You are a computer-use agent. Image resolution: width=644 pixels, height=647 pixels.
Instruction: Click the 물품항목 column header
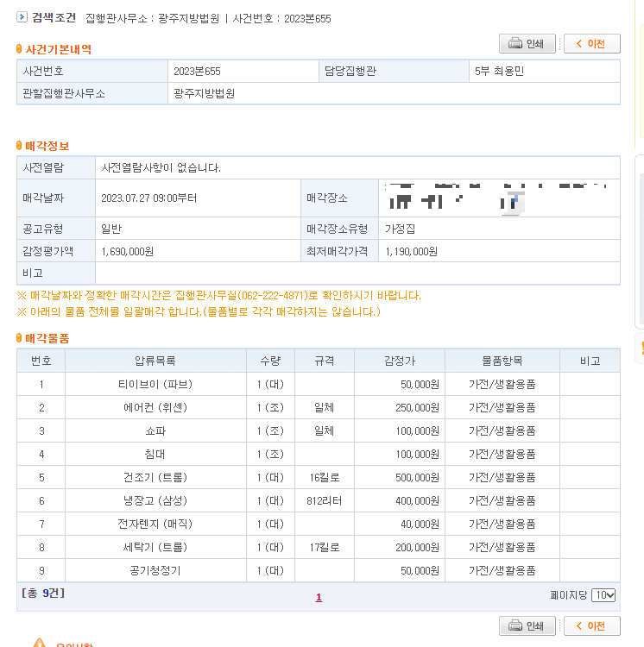coord(502,361)
